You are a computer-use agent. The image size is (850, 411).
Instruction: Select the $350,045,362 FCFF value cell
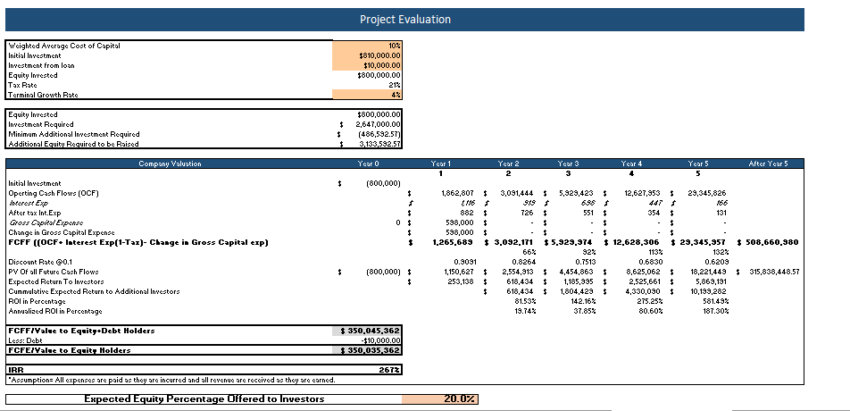tap(367, 331)
